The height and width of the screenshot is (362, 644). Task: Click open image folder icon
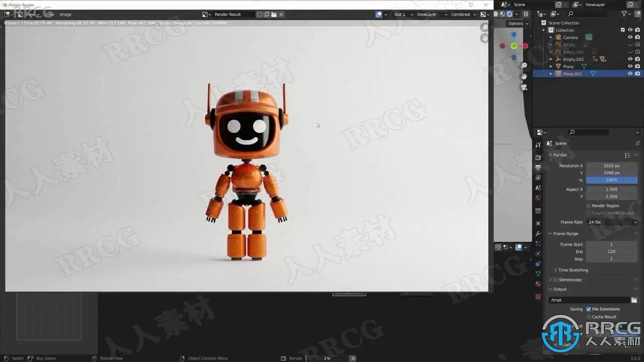click(x=274, y=15)
